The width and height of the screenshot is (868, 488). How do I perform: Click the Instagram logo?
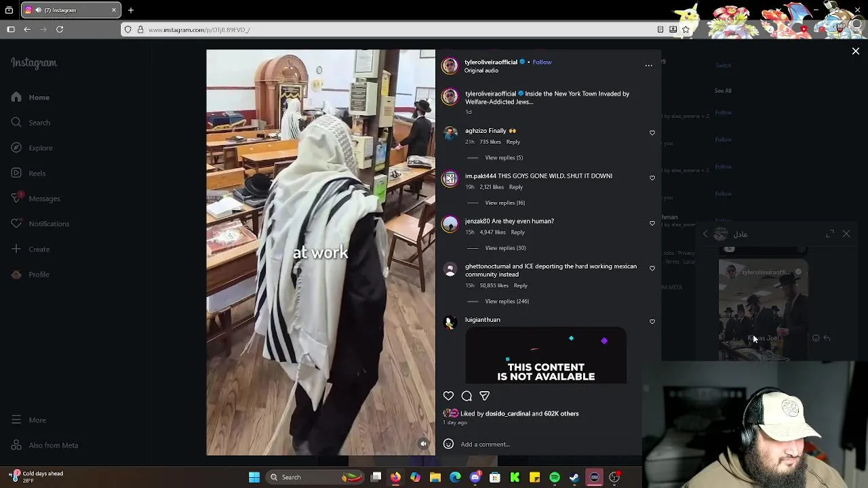point(34,63)
